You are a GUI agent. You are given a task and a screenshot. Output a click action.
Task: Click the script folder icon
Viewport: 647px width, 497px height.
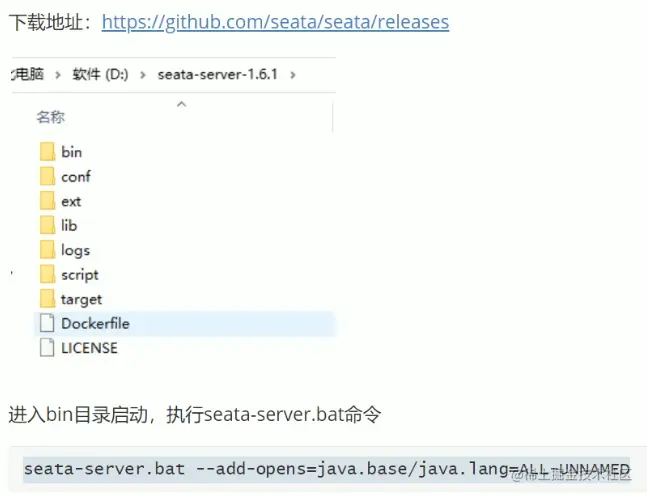47,274
